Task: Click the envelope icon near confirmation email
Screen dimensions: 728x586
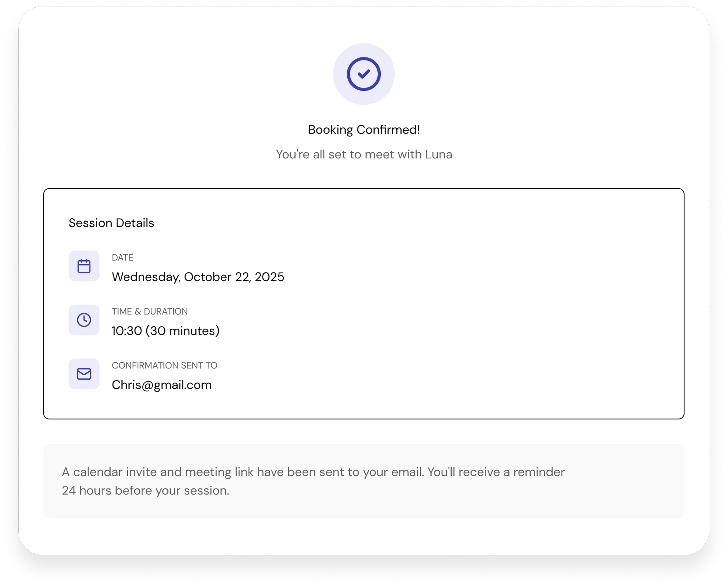Action: tap(84, 374)
